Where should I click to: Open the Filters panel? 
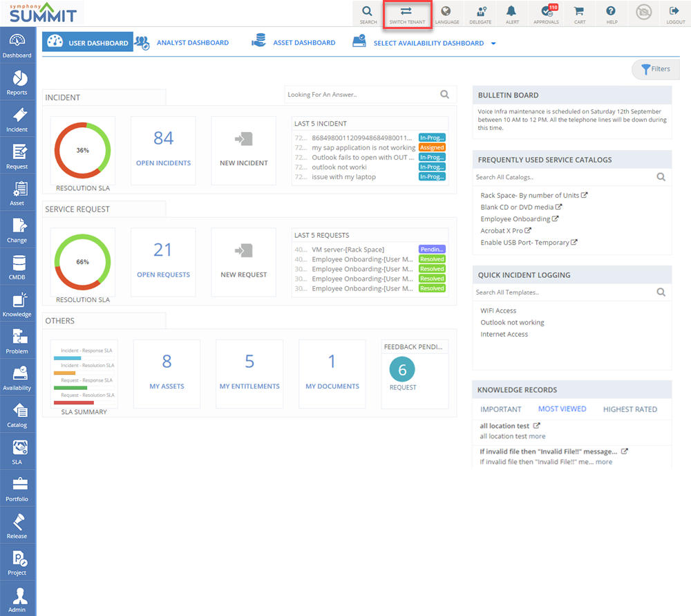655,69
